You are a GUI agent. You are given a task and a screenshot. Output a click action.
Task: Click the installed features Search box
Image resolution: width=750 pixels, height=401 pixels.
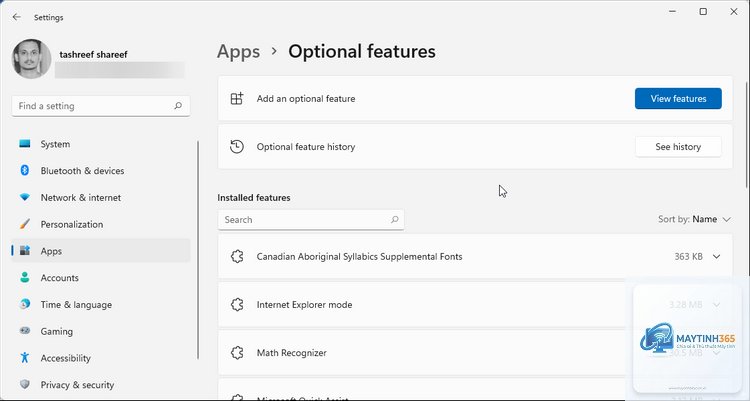(311, 220)
